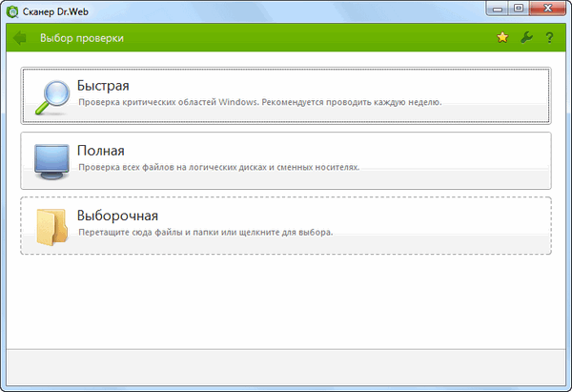The image size is (572, 392).
Task: Click the folder custom scan icon
Action: coord(51,227)
